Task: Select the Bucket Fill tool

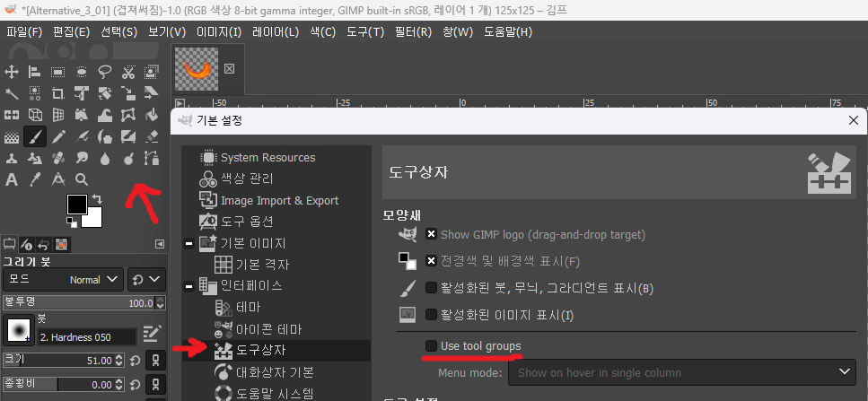Action: [x=151, y=115]
